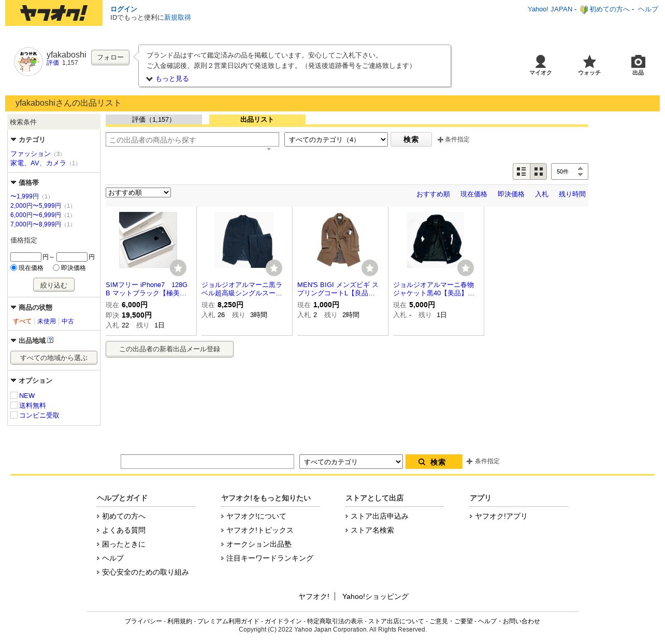This screenshot has height=644, width=665.
Task: Filter by ファッション category link
Action: (31, 154)
